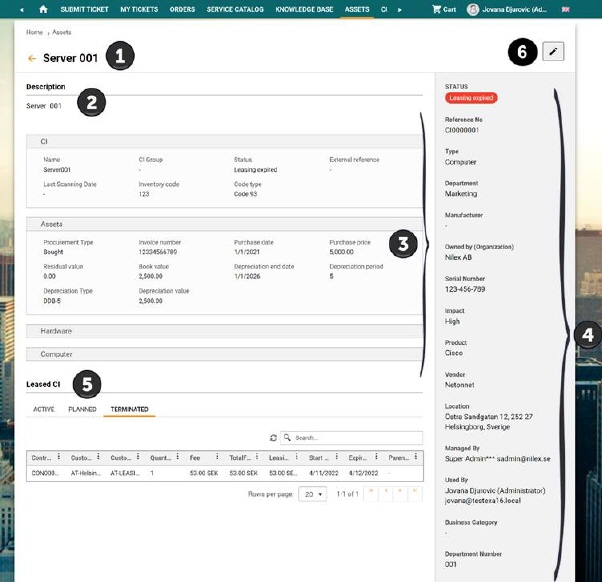Switch to the Active leased CI tab

[x=44, y=409]
